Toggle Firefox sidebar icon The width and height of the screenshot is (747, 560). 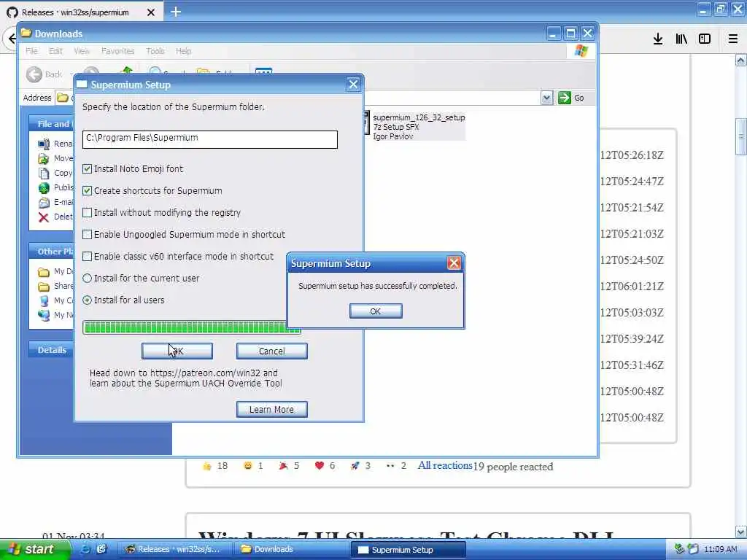tap(705, 39)
